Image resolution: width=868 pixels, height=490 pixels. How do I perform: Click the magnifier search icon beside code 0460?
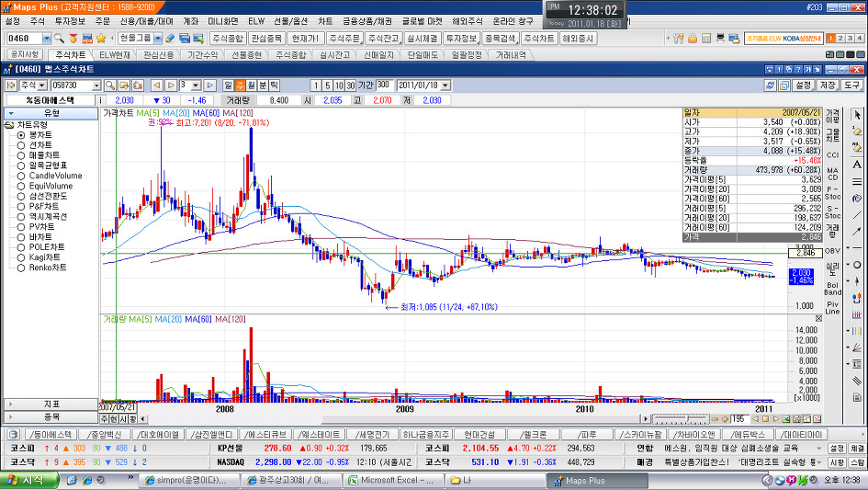pos(59,39)
